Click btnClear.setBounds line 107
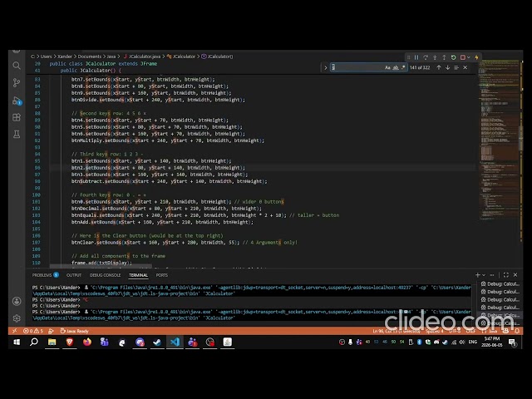532x399 pixels. coord(185,242)
